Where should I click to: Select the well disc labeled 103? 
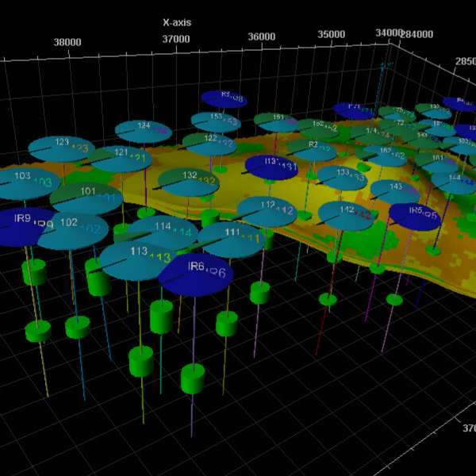pyautogui.click(x=27, y=183)
